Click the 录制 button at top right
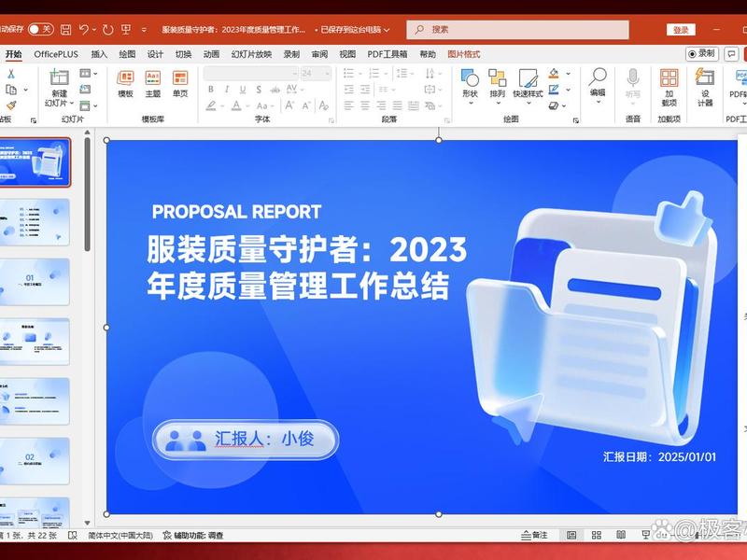 click(702, 54)
